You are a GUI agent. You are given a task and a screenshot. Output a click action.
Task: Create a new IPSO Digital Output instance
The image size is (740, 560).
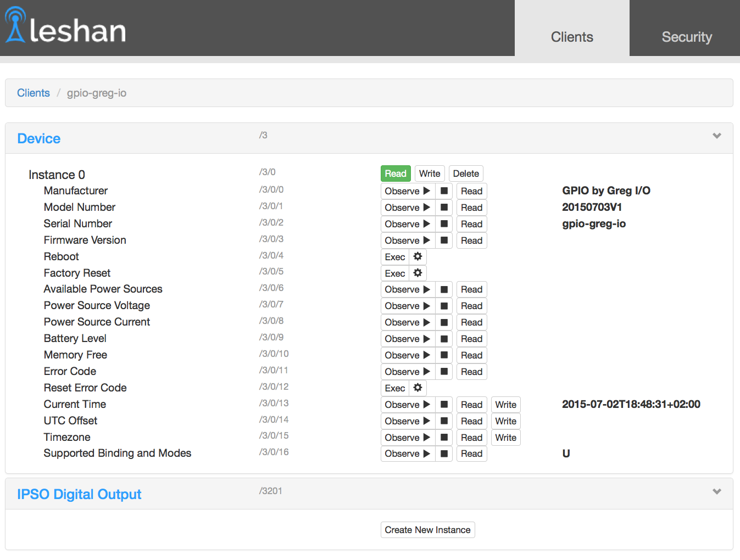click(427, 530)
